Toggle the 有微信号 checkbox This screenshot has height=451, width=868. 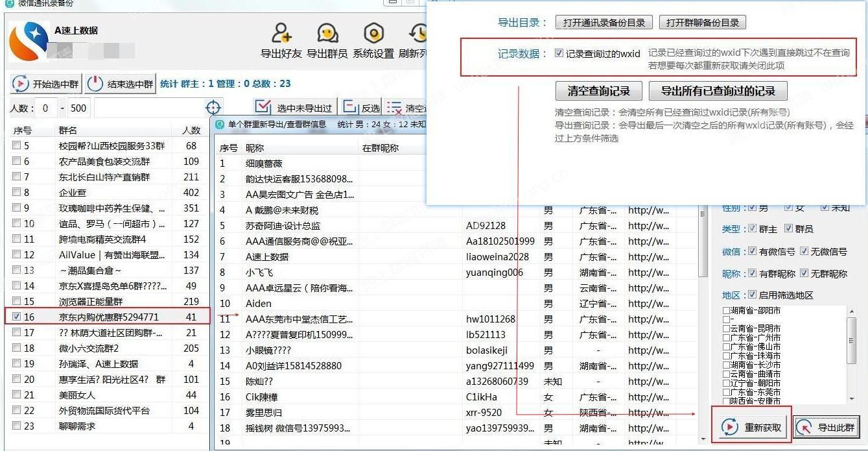click(x=752, y=251)
